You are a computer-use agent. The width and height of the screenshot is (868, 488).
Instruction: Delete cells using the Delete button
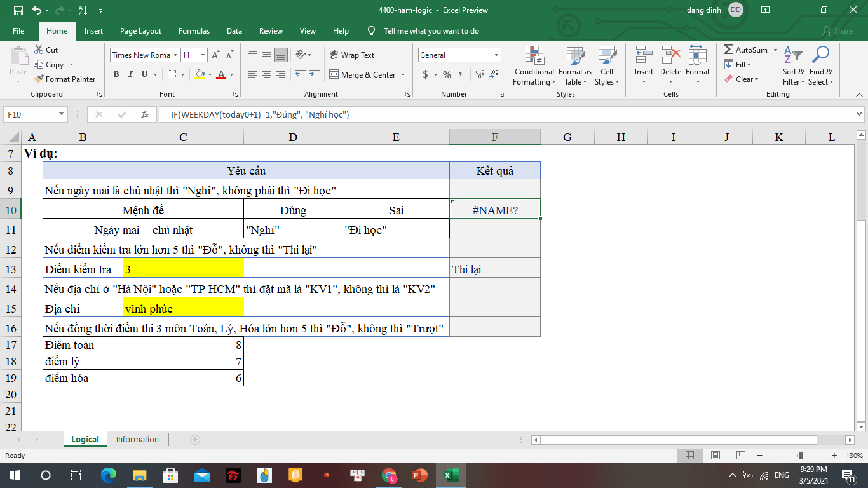click(x=670, y=66)
